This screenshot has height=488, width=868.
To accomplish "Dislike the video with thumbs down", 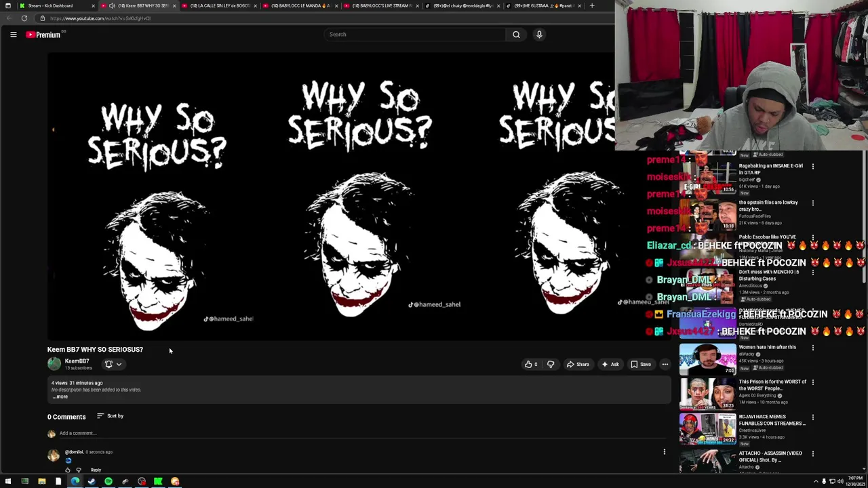I will coord(551,365).
